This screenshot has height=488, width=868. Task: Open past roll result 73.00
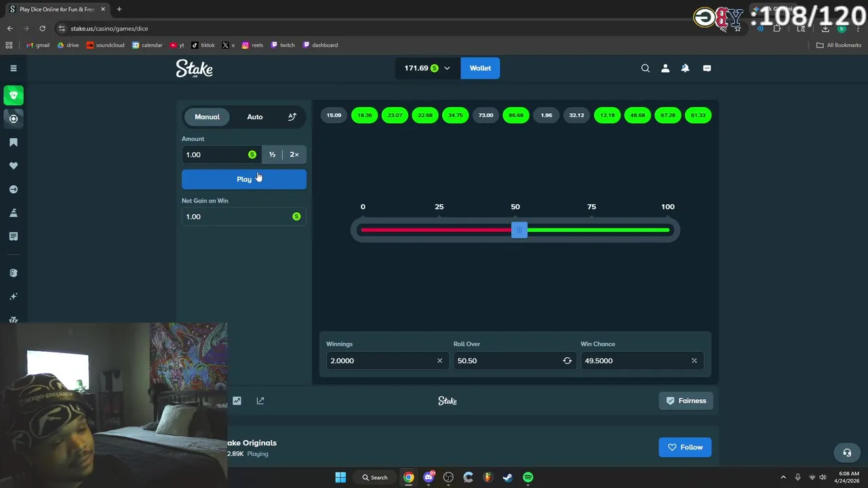click(486, 115)
